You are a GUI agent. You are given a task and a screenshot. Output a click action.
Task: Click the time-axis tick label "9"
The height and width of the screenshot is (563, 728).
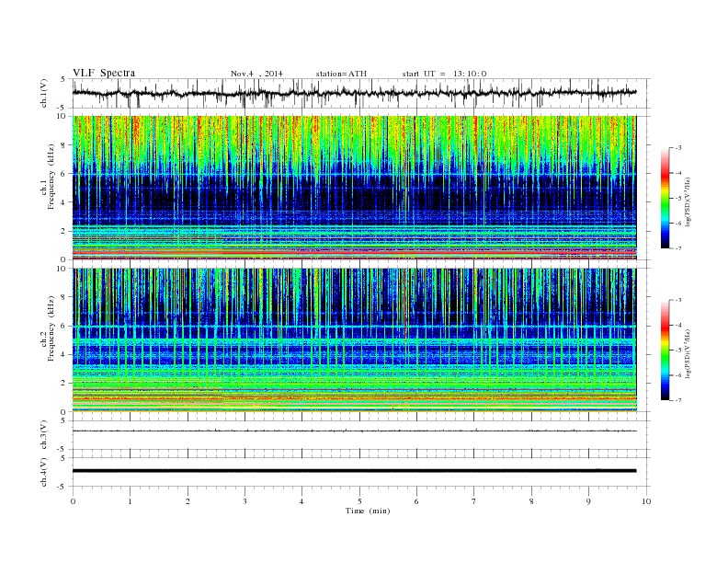[588, 501]
